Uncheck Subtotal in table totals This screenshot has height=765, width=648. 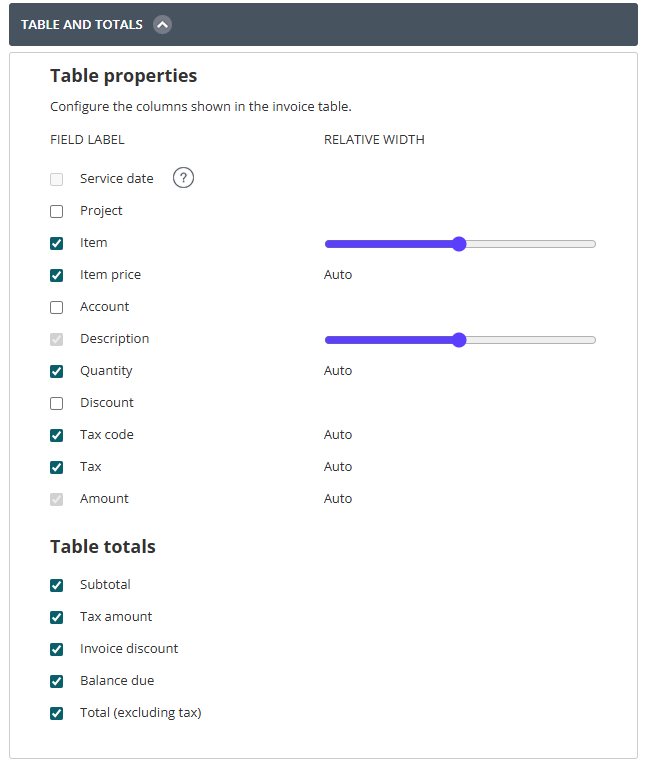coord(57,585)
